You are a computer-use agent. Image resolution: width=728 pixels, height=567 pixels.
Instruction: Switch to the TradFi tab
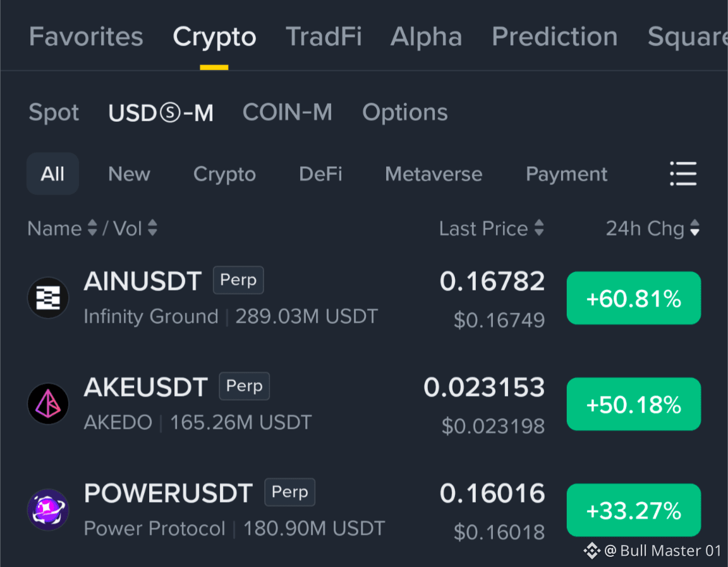click(324, 36)
